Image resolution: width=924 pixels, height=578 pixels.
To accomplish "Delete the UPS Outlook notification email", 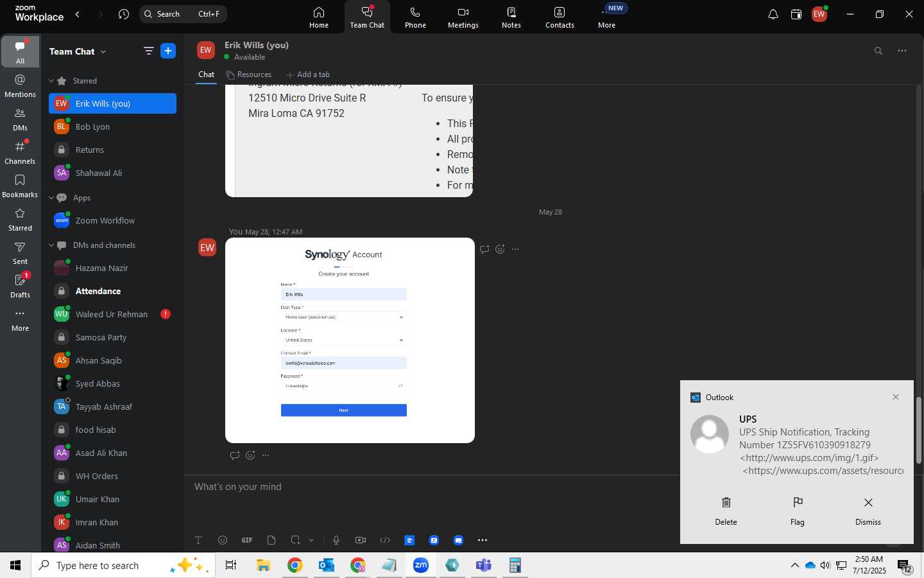I will pos(726,511).
